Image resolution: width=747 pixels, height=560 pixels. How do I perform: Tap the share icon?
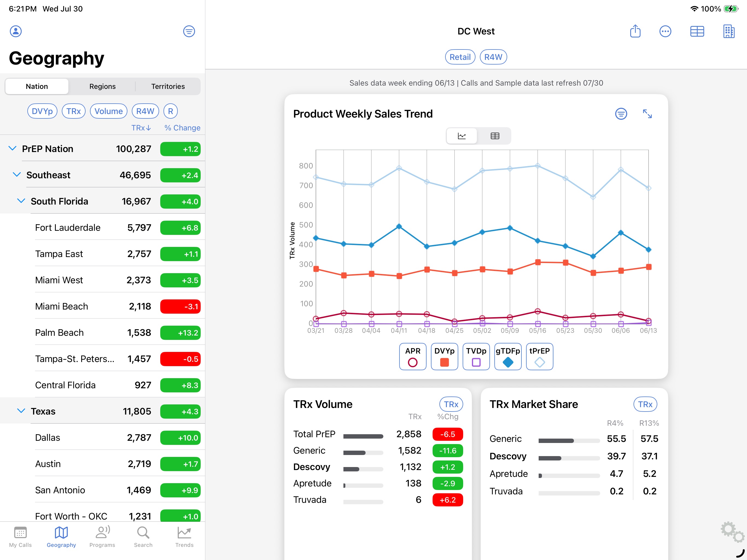coord(635,31)
